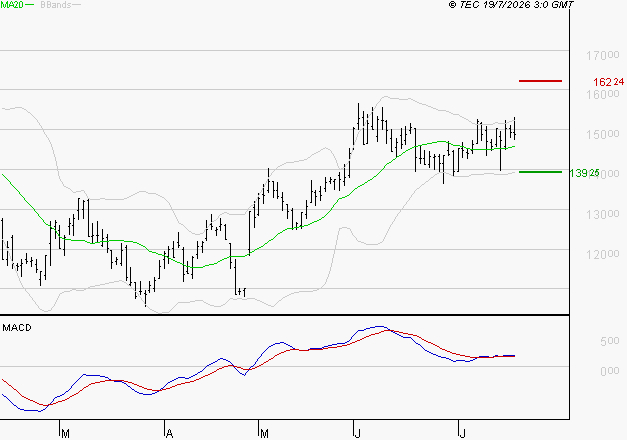Click the 13000 price axis label
This screenshot has height=440, width=627.
(603, 214)
